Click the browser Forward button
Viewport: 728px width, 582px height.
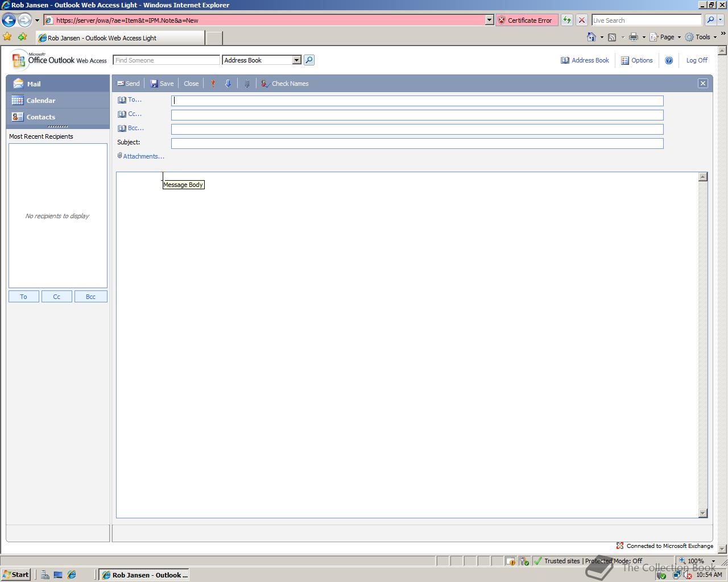coord(24,20)
